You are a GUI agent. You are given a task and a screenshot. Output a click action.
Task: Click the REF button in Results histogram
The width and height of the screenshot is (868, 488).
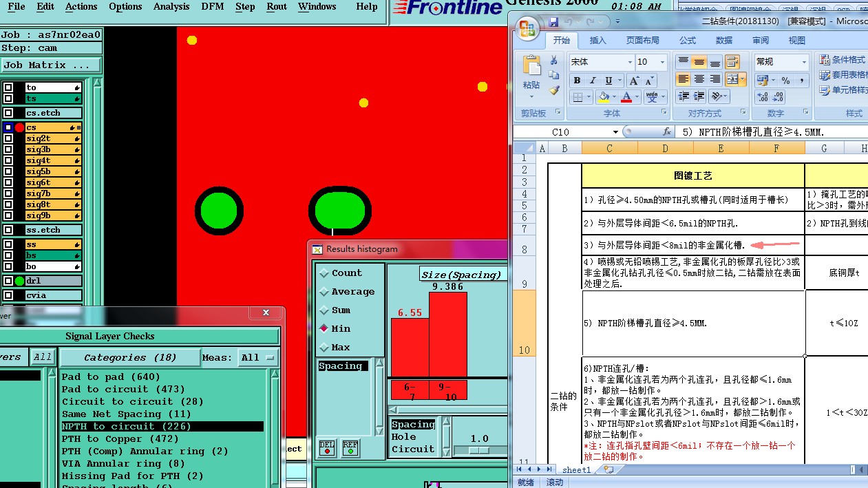click(350, 447)
